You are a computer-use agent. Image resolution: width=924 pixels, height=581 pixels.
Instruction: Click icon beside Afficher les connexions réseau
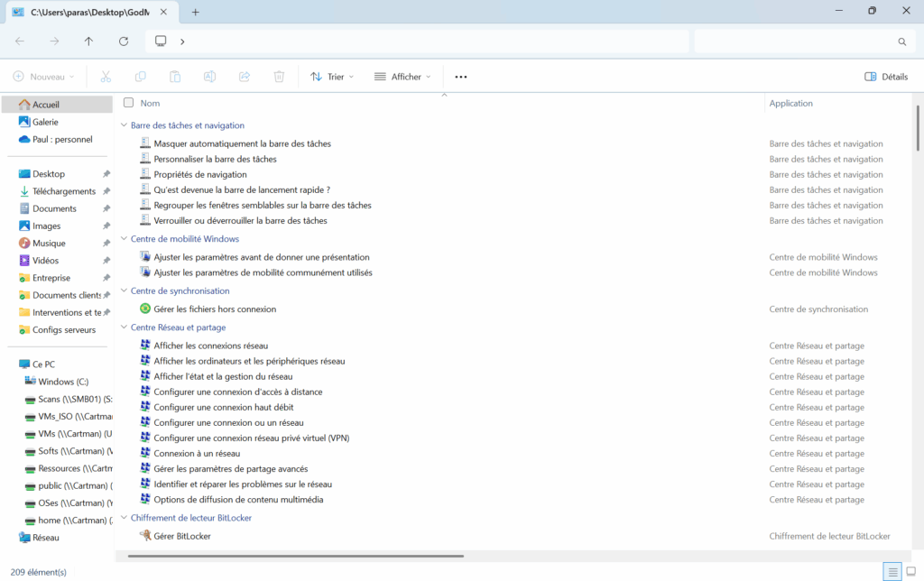click(145, 346)
